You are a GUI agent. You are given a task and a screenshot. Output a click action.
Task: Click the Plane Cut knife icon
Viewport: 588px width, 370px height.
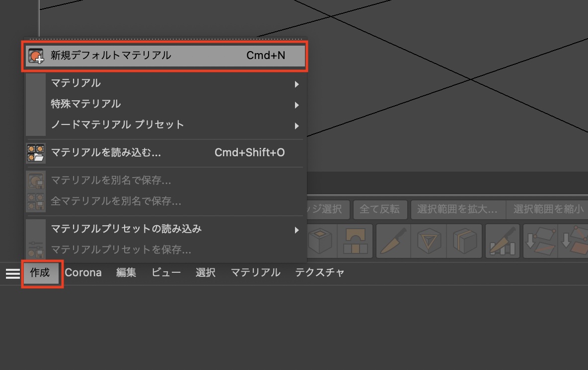[x=502, y=242]
